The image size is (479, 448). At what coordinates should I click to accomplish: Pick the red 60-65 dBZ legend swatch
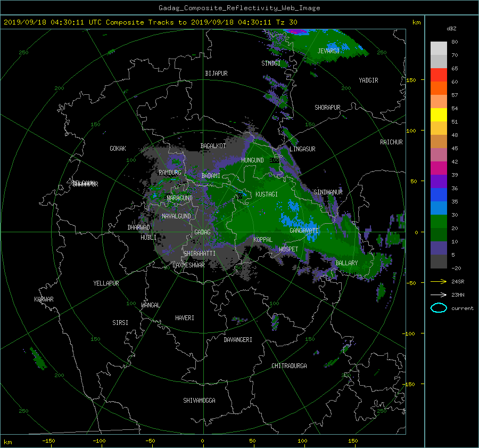click(x=439, y=75)
